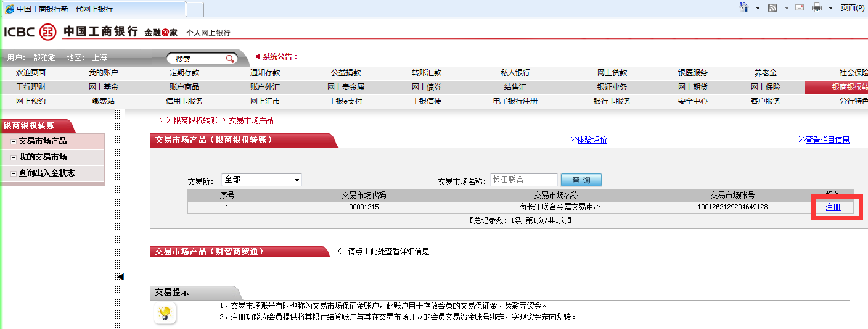Click the RSS feeds icon
The width and height of the screenshot is (868, 329).
pyautogui.click(x=772, y=7)
